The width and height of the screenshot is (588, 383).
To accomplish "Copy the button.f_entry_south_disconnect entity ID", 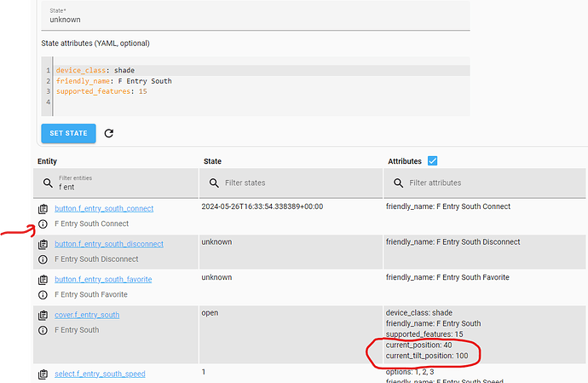I will tap(43, 244).
